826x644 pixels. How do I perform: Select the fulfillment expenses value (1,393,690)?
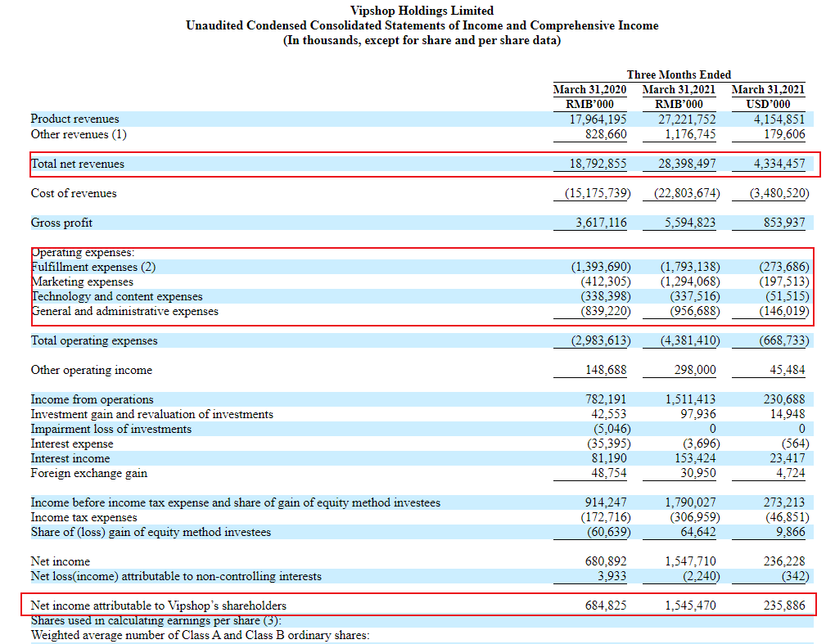tap(601, 267)
